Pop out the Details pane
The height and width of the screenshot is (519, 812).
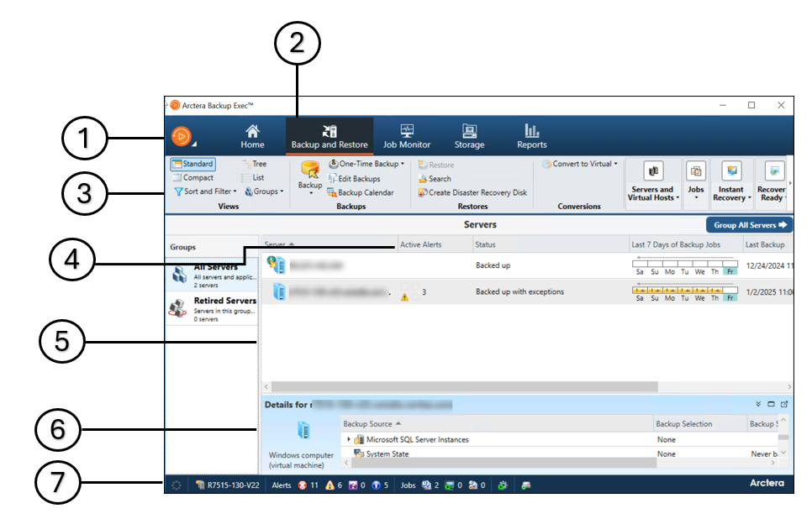pyautogui.click(x=784, y=404)
